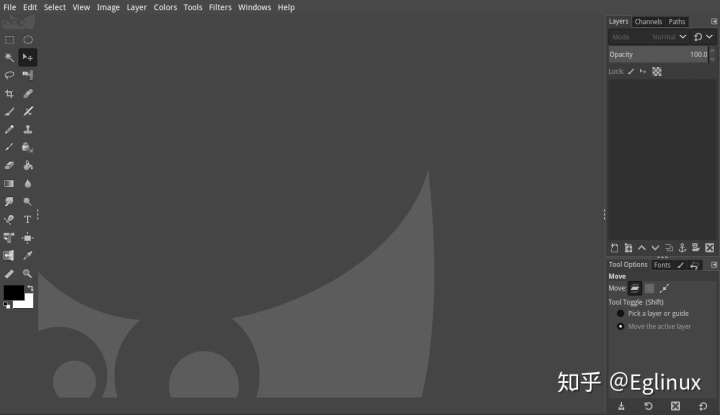Select the Heal bandage tool
720x415 pixels.
click(28, 94)
